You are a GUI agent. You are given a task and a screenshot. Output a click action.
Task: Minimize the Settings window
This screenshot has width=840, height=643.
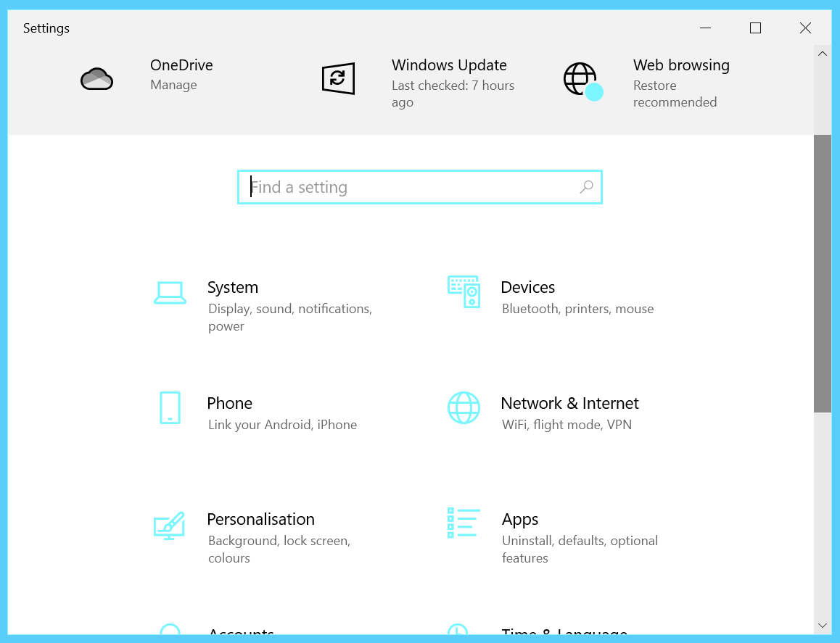[706, 28]
